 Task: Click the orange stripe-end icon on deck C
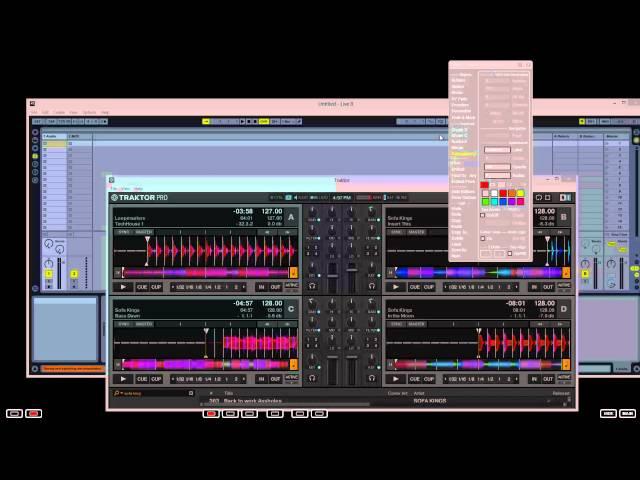pyautogui.click(x=293, y=364)
